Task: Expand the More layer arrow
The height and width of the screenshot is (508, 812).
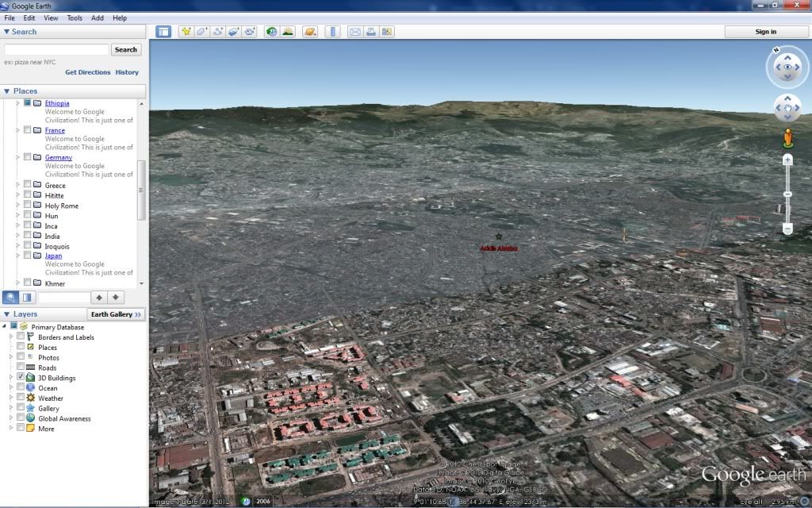Action: (11, 428)
